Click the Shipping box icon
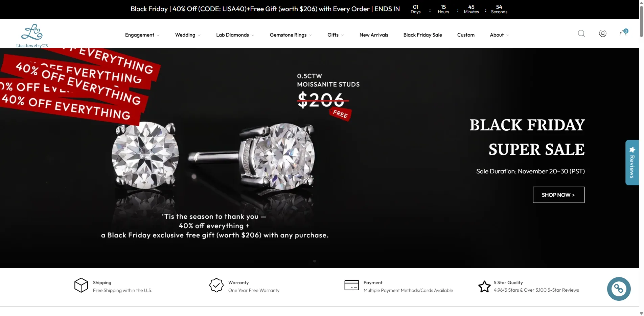The width and height of the screenshot is (644, 316). pyautogui.click(x=81, y=285)
